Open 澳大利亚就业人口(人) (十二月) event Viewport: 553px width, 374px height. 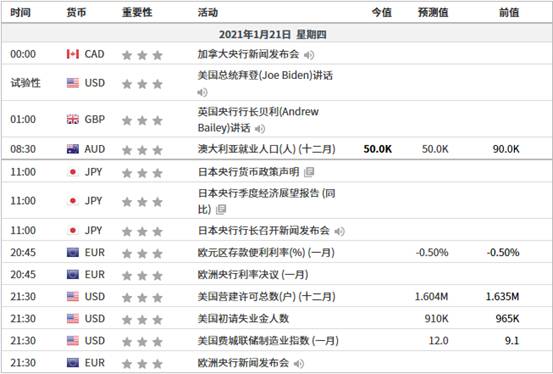[x=266, y=149]
